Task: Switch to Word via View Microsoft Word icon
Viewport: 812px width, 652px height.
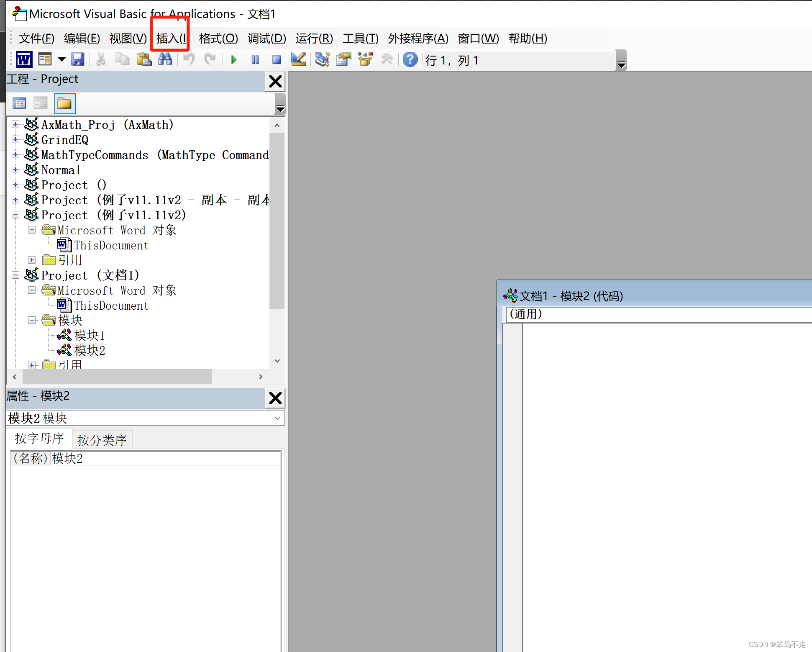Action: pos(24,59)
